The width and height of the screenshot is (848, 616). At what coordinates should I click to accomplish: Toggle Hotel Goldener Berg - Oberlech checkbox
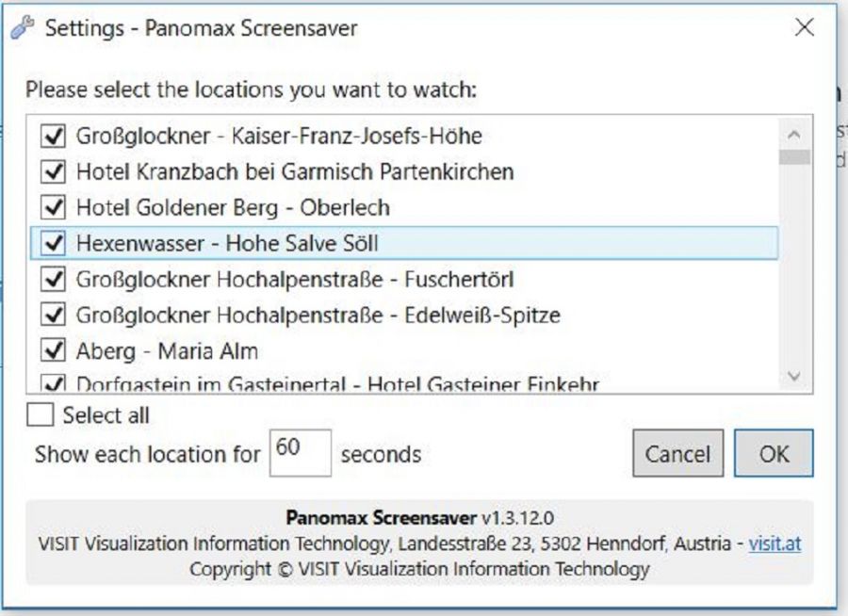[53, 207]
